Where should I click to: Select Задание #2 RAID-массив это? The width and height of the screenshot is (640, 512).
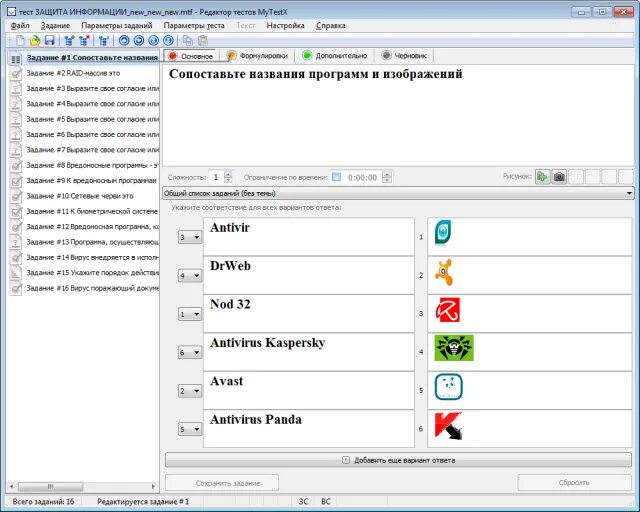(x=83, y=73)
